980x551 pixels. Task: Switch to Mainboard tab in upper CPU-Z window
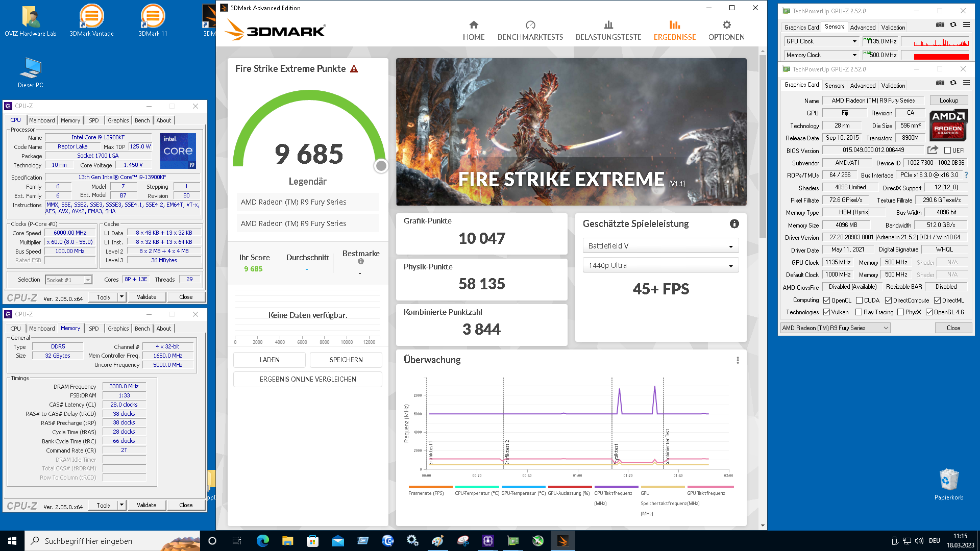click(x=42, y=120)
